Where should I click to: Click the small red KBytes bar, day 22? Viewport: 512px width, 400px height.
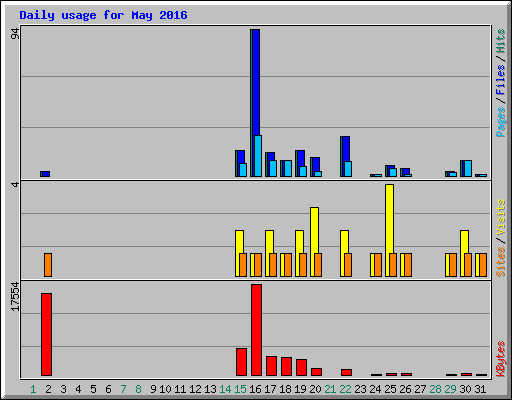[346, 372]
